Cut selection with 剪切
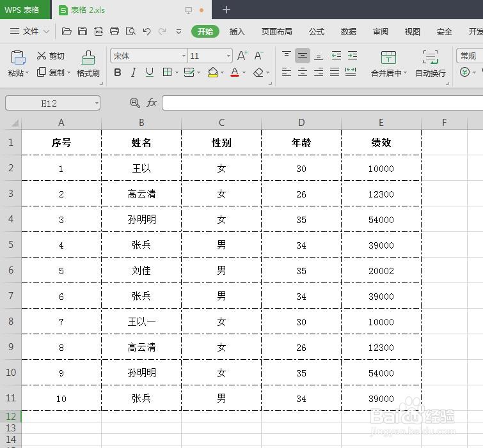The image size is (483, 448). [51, 56]
